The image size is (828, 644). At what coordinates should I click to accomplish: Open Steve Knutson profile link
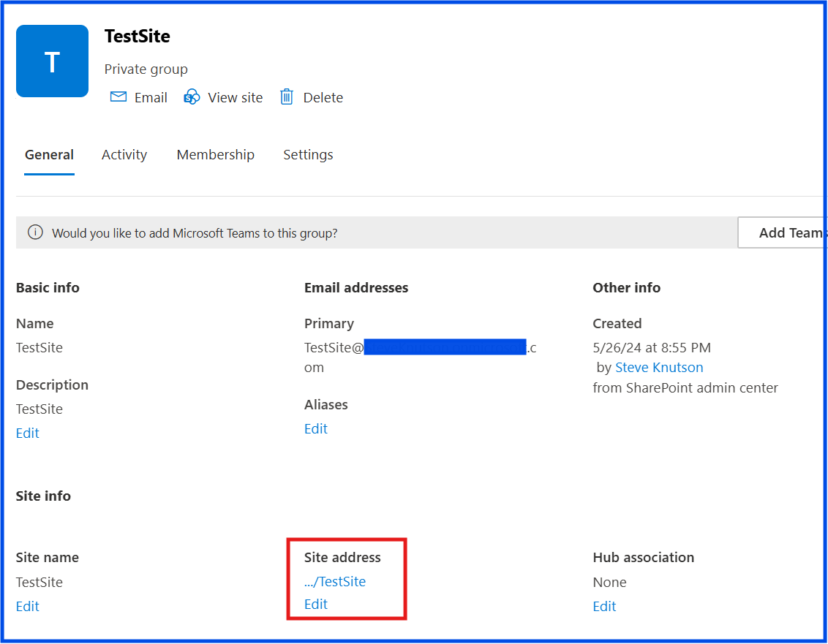(659, 368)
